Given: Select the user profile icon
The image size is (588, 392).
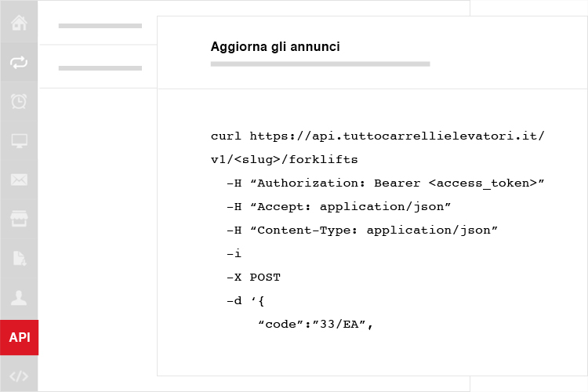Looking at the screenshot, I should 19,298.
